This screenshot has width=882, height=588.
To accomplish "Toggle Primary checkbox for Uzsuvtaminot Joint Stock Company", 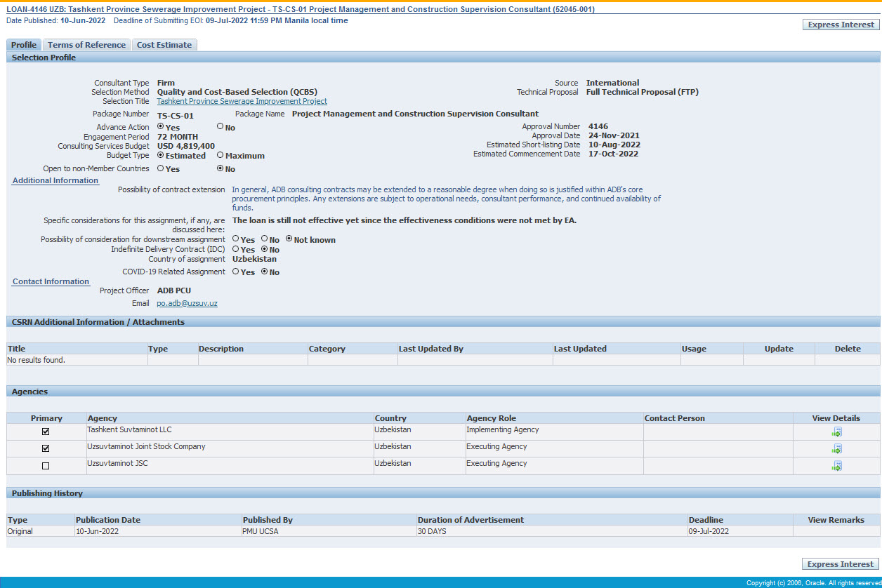I will (x=46, y=448).
